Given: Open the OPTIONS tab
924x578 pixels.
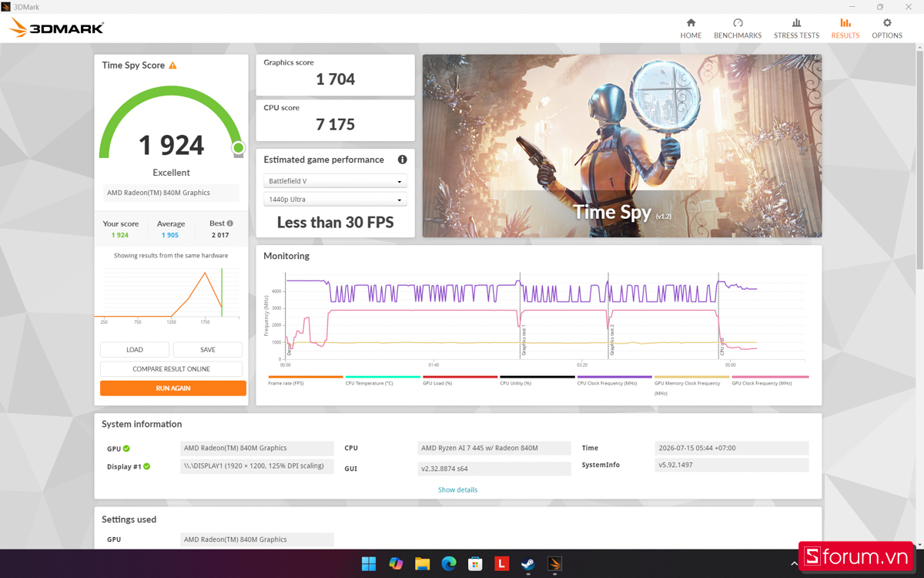Looking at the screenshot, I should 887,29.
